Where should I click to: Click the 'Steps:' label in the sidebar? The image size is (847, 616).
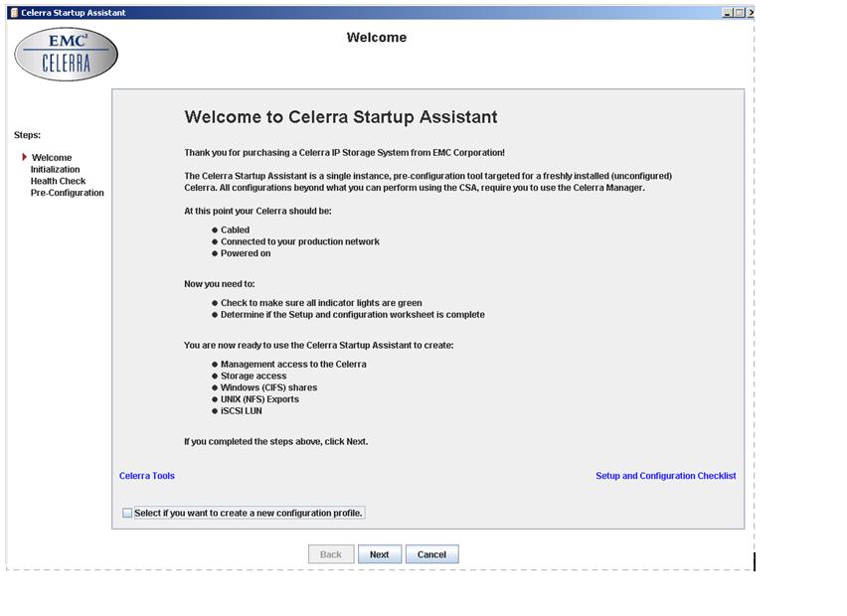click(28, 135)
